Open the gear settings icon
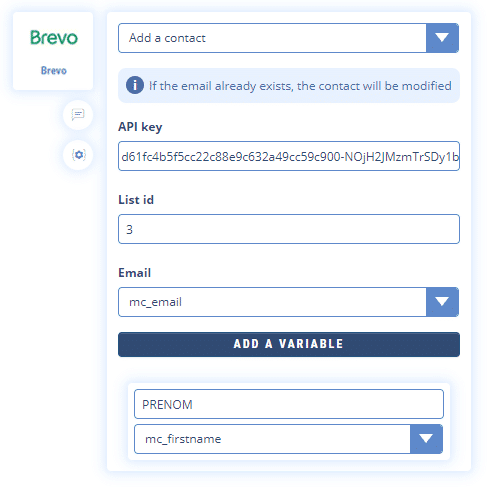Viewport: 489px width, 489px height. click(79, 155)
